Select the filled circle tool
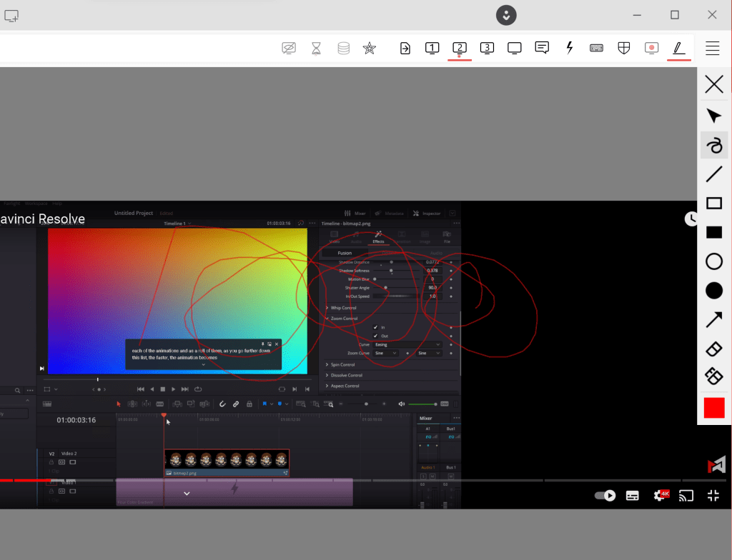Image resolution: width=732 pixels, height=560 pixels. click(714, 291)
